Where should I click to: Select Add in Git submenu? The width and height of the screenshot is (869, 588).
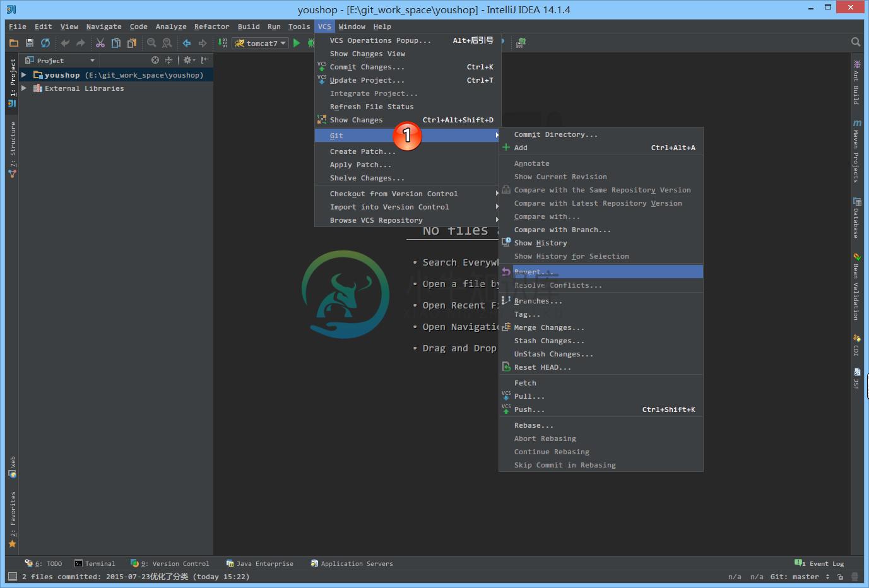pyautogui.click(x=601, y=148)
